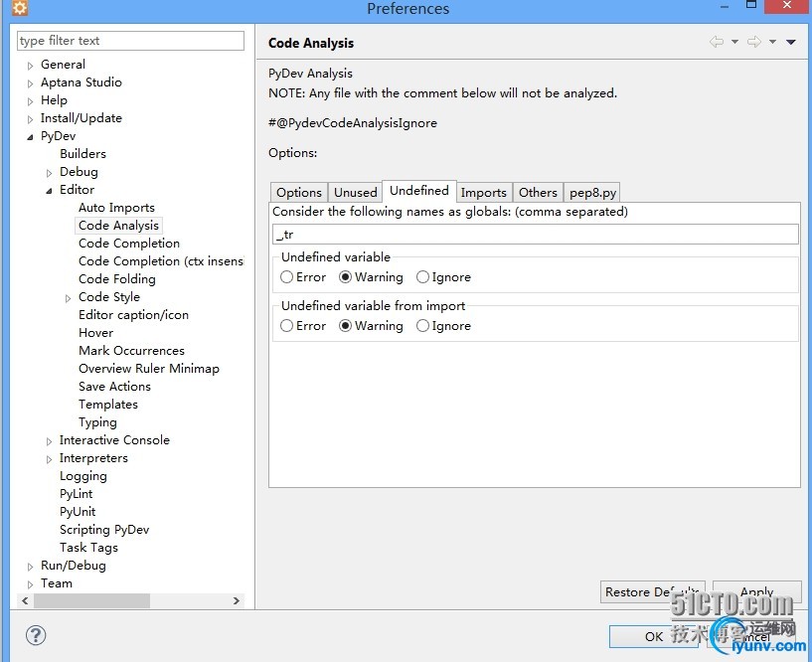Screen dimensions: 812x662
Task: Click the tree horizontal scrollbar thumb
Action: point(91,601)
